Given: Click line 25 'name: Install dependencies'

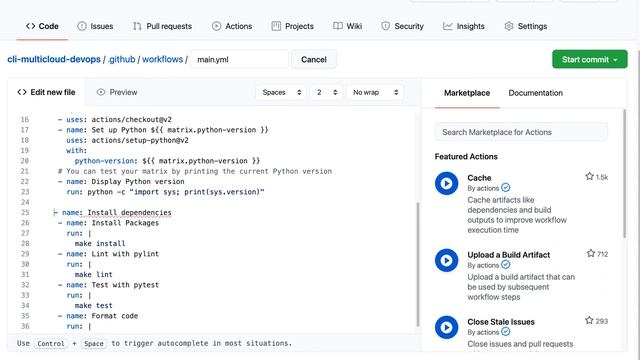Looking at the screenshot, I should 117,213.
